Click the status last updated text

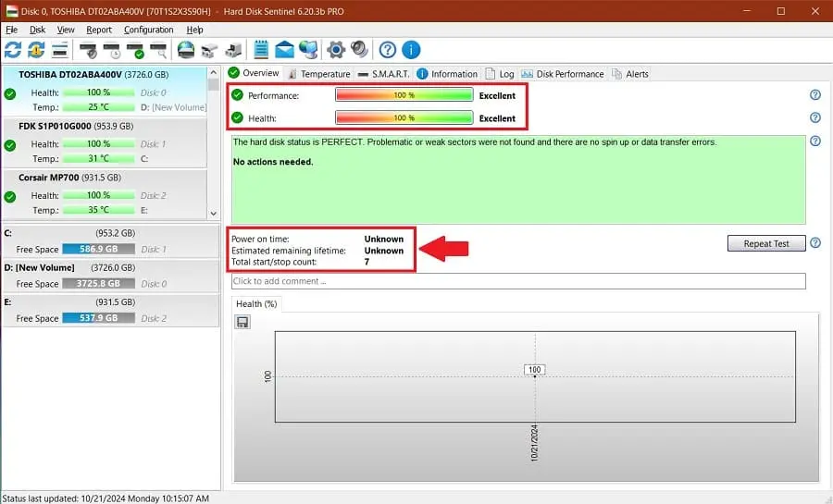[106, 498]
